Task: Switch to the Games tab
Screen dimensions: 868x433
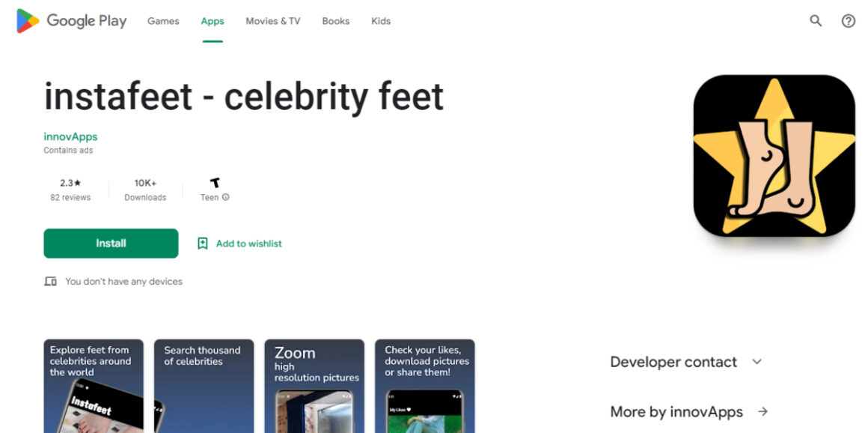Action: point(162,21)
